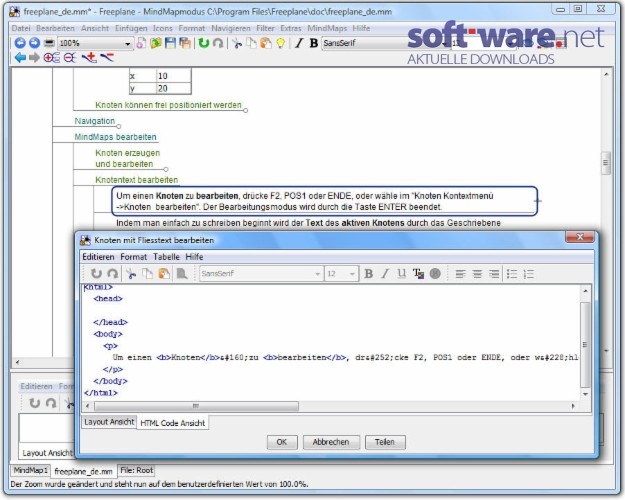Click the Teilen button

pos(385,442)
